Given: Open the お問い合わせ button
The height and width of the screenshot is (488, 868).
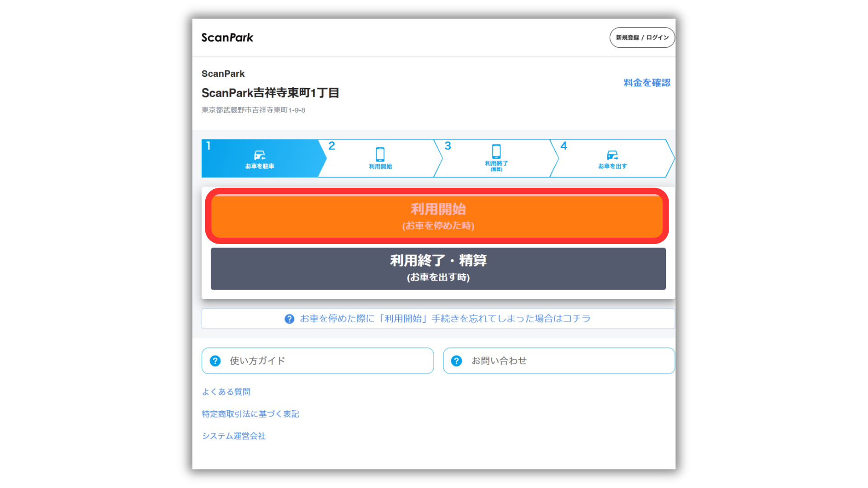Looking at the screenshot, I should pos(559,361).
